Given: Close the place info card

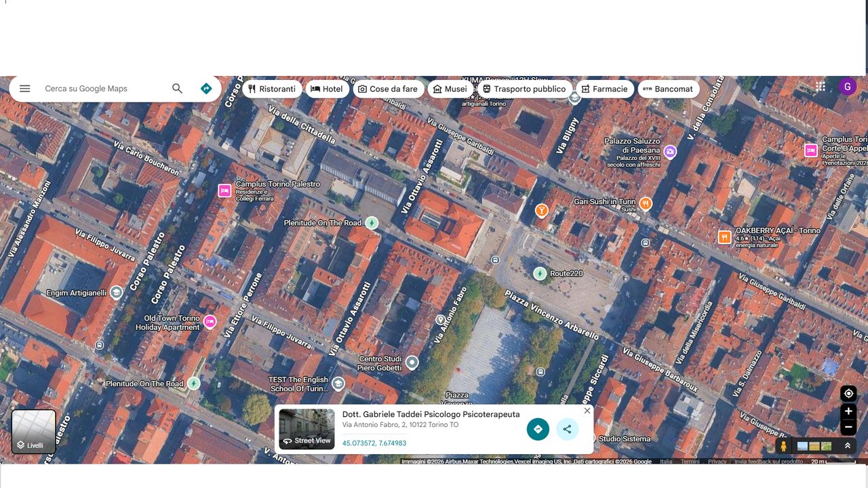Looking at the screenshot, I should click(x=587, y=411).
